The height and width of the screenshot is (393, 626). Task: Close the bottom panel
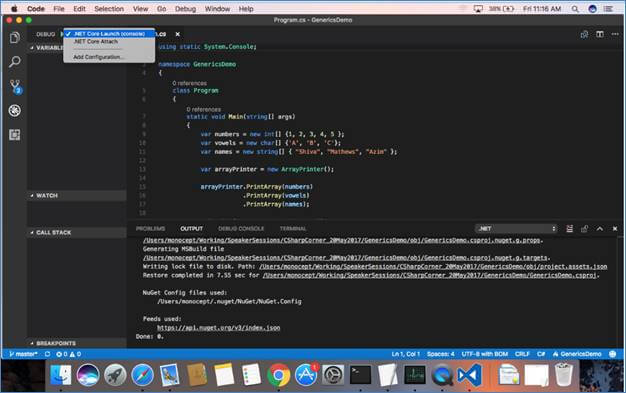(x=615, y=228)
